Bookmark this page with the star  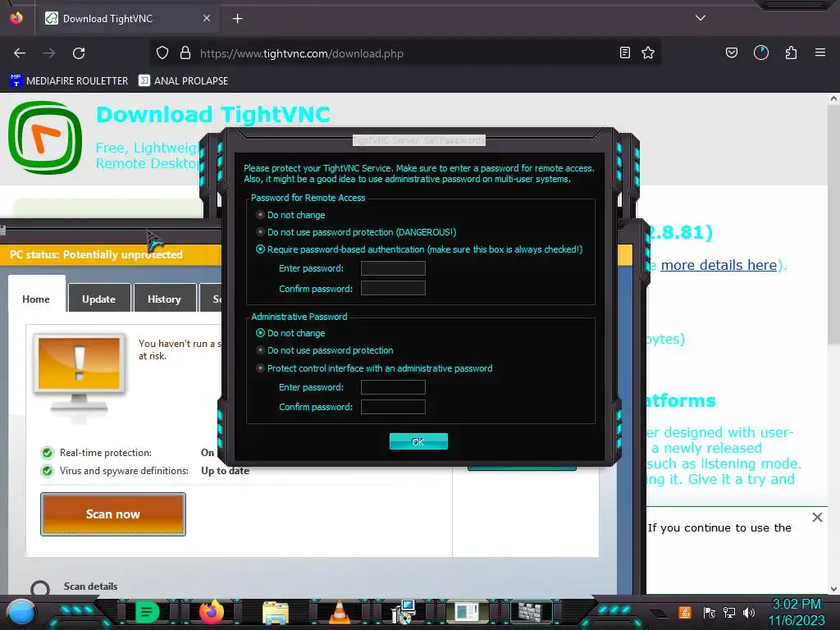(648, 52)
